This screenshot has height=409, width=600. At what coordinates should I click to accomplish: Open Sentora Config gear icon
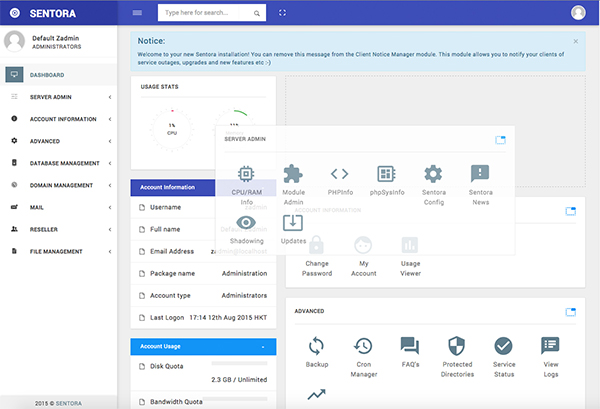pyautogui.click(x=433, y=174)
